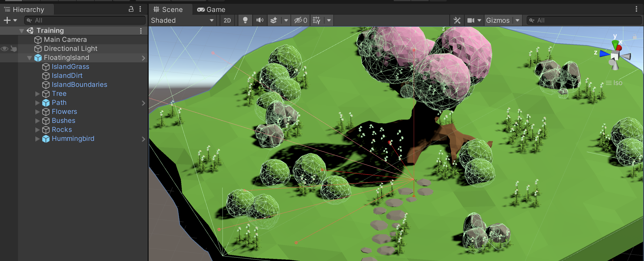This screenshot has height=261, width=644.
Task: Toggle scene lighting in the Scene view toolbar
Action: click(x=245, y=20)
